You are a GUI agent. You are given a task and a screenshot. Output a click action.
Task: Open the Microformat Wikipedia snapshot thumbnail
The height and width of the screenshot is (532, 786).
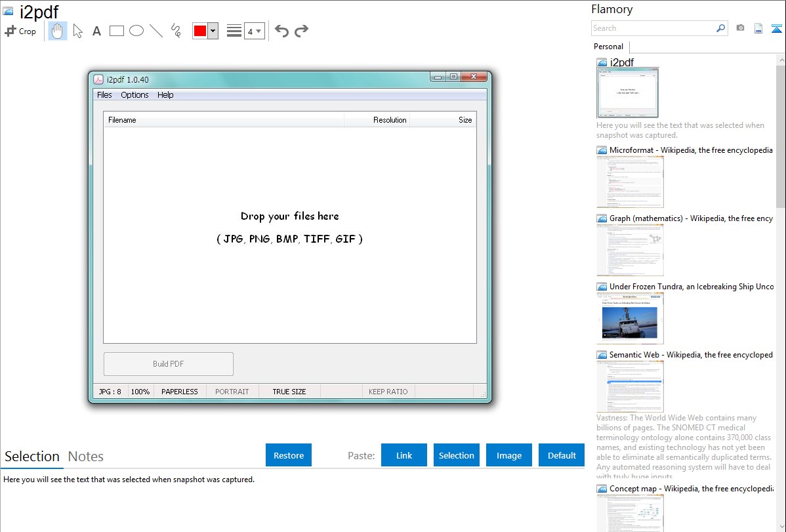(x=630, y=182)
